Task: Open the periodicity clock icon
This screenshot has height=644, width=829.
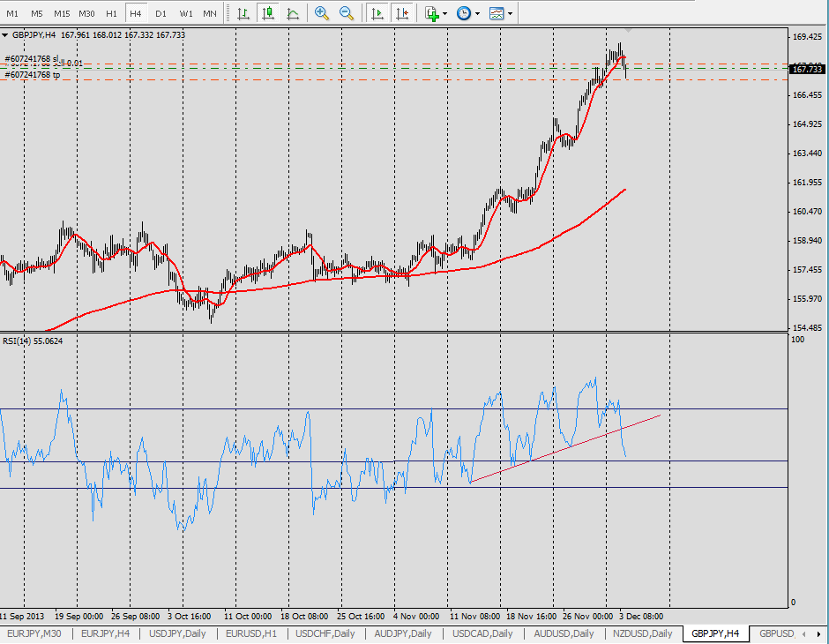Action: (464, 13)
